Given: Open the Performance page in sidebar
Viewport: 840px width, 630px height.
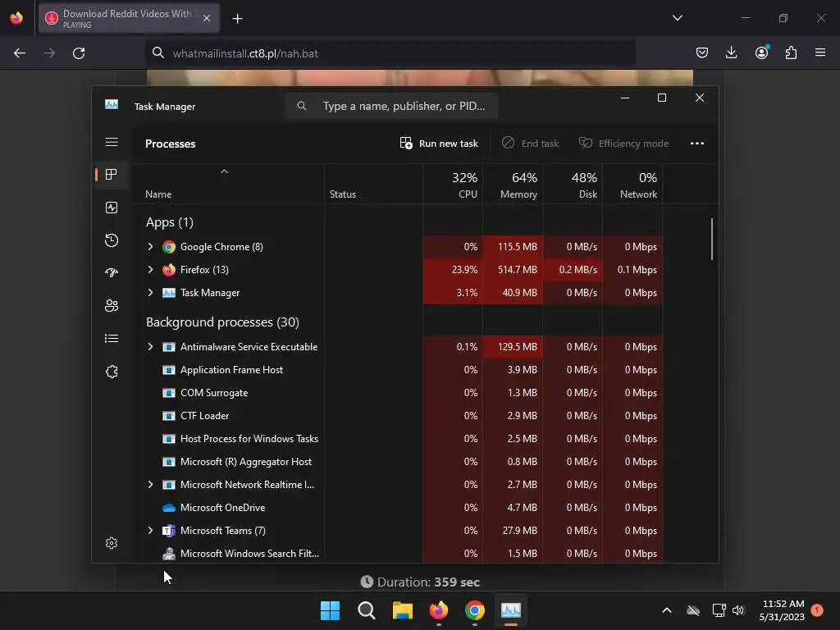Looking at the screenshot, I should 112,208.
